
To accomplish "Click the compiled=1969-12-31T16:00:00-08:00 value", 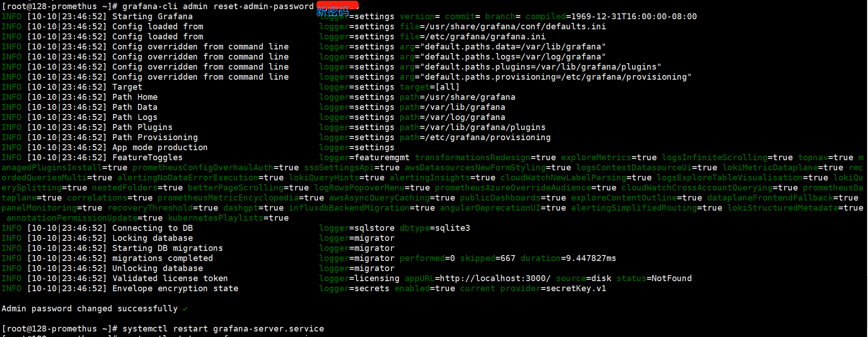I will (611, 16).
